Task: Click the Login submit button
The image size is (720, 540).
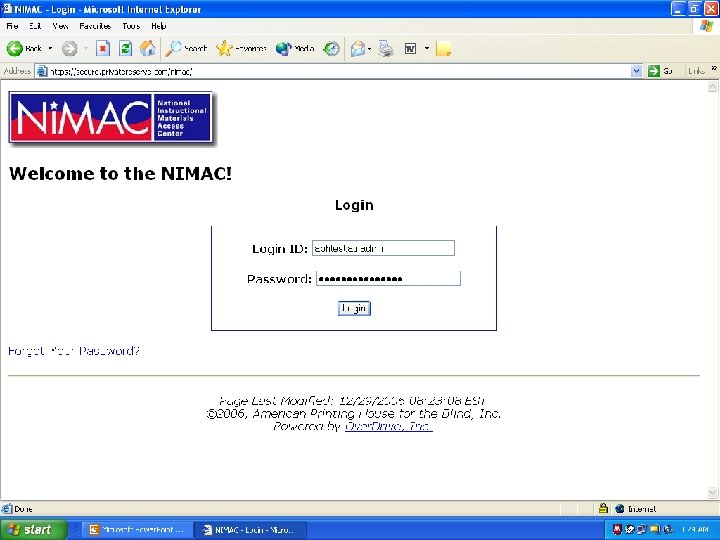Action: (354, 308)
